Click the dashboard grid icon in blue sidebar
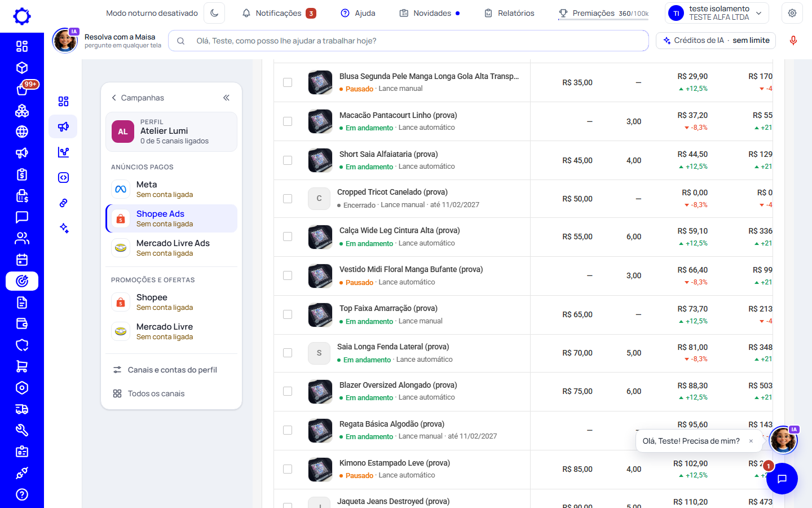Screen dimensions: 812x508 [x=22, y=46]
